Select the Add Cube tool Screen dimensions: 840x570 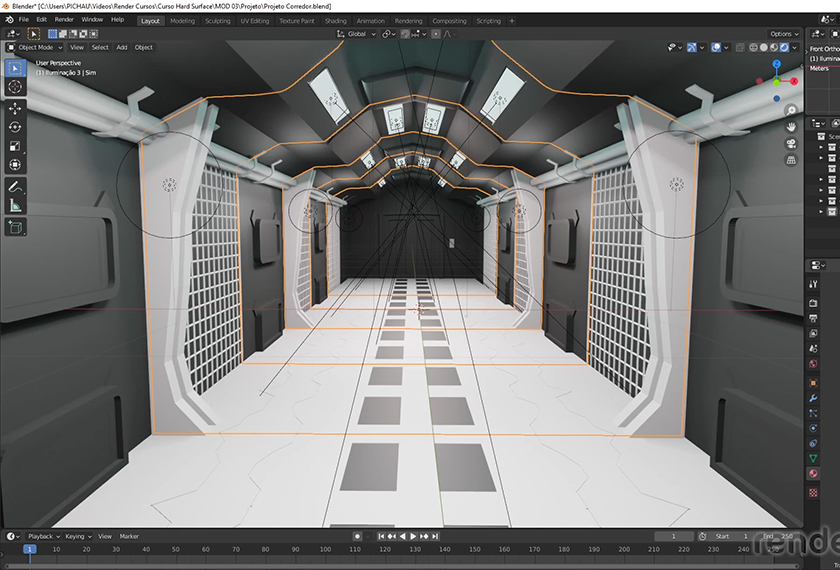point(15,227)
